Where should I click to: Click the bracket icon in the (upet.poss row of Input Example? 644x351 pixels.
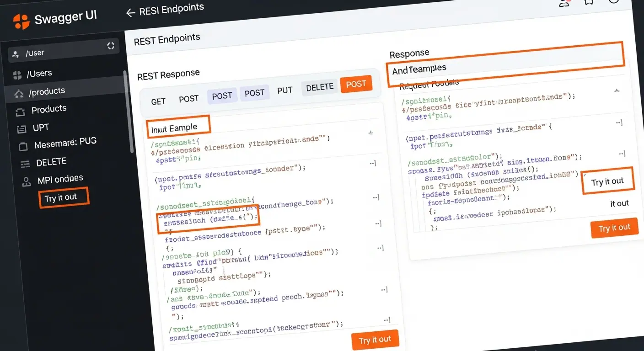pyautogui.click(x=373, y=163)
